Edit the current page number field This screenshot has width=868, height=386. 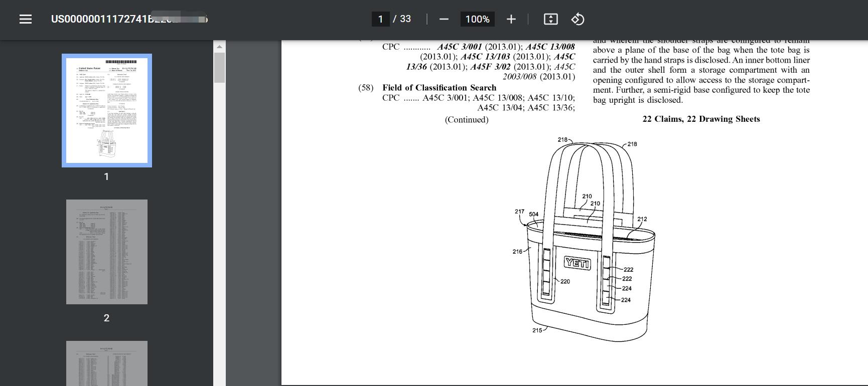point(380,19)
